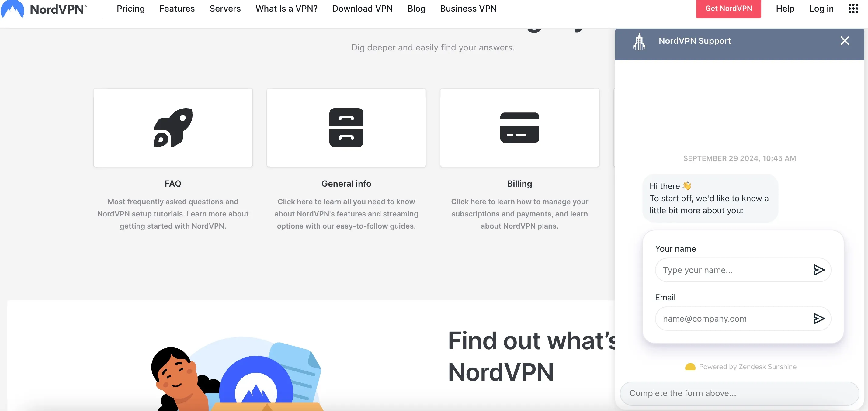Image resolution: width=868 pixels, height=411 pixels.
Task: Click the Get NordVPN button
Action: pyautogui.click(x=728, y=9)
